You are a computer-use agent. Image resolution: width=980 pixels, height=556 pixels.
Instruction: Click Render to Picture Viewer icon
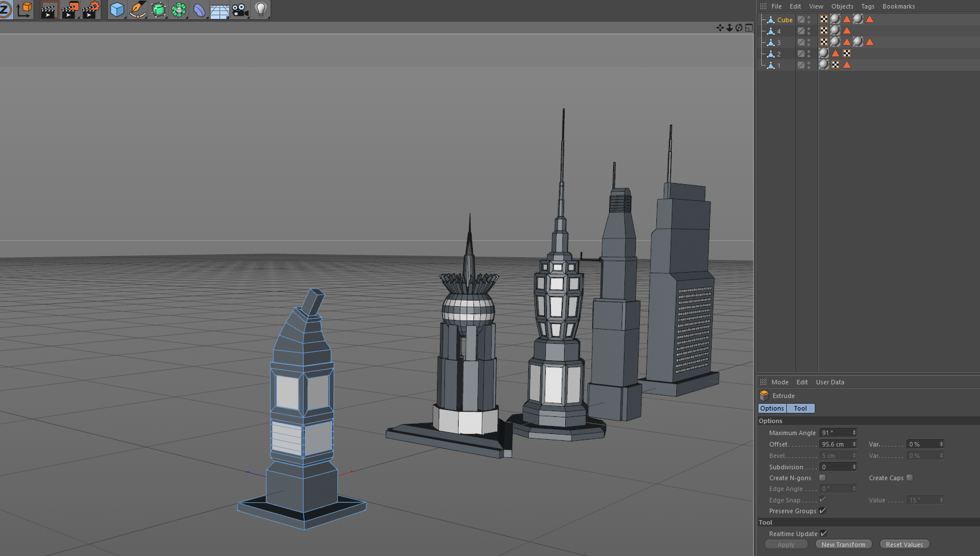[x=70, y=10]
